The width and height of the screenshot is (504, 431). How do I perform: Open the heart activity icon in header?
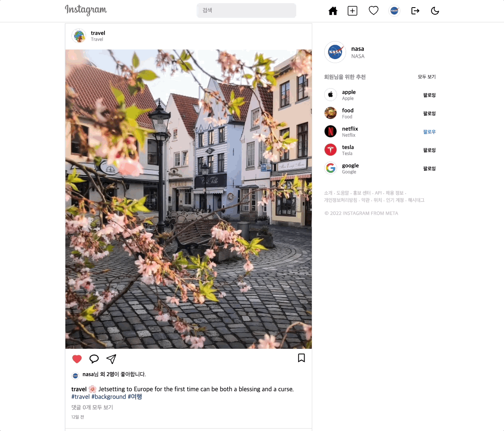[374, 11]
